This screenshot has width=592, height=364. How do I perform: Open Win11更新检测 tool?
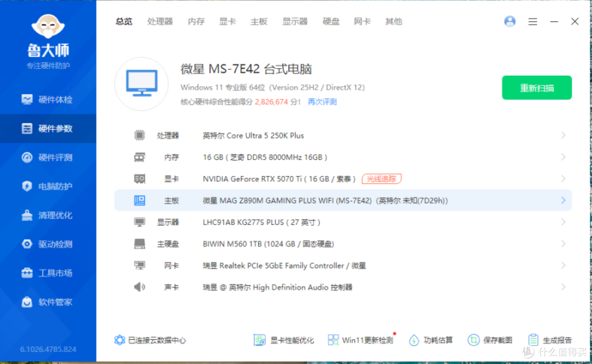click(361, 340)
